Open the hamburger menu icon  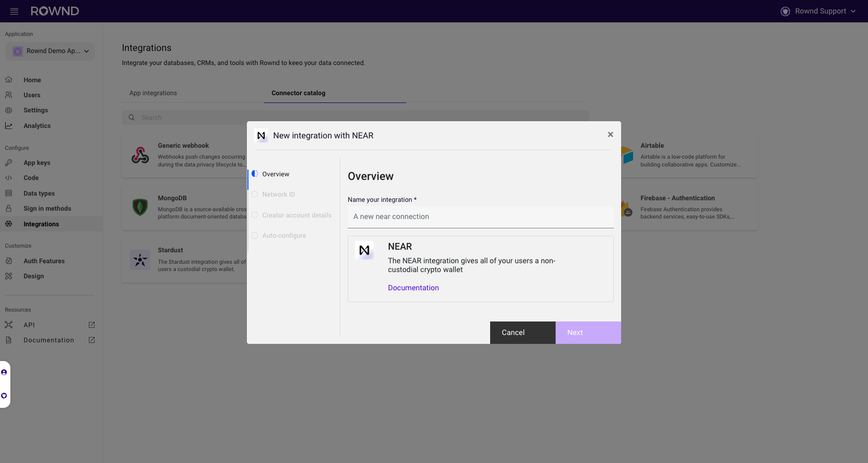14,11
